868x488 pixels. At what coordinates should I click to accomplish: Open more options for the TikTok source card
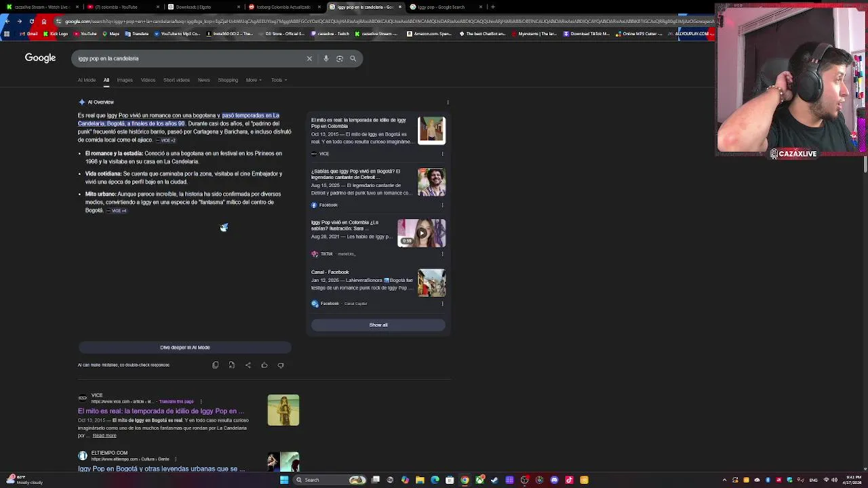point(442,254)
